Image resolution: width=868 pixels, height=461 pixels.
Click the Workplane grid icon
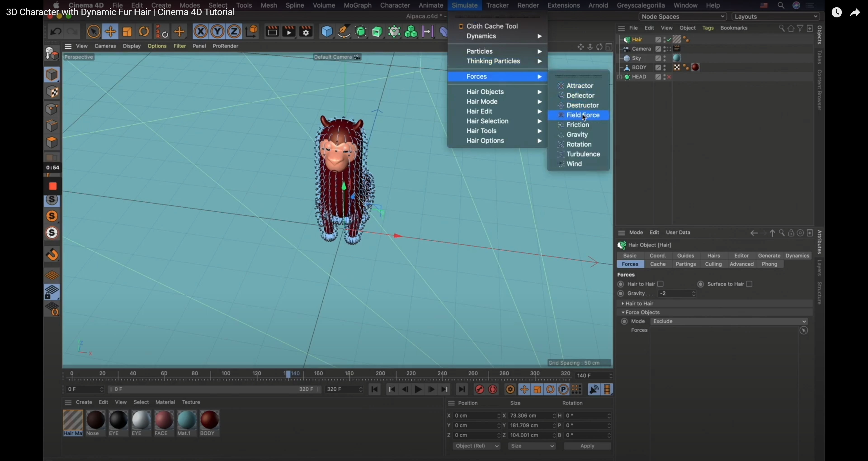click(52, 276)
